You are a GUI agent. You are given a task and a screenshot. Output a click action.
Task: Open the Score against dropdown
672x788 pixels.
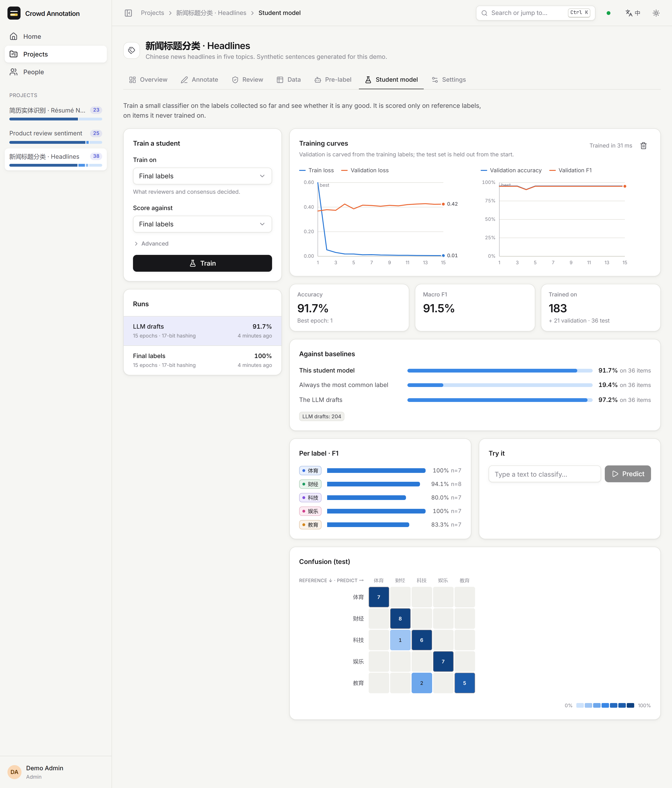(202, 224)
